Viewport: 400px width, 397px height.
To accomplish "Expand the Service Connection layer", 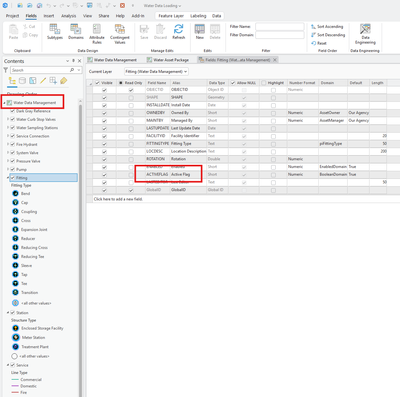I will (8, 136).
